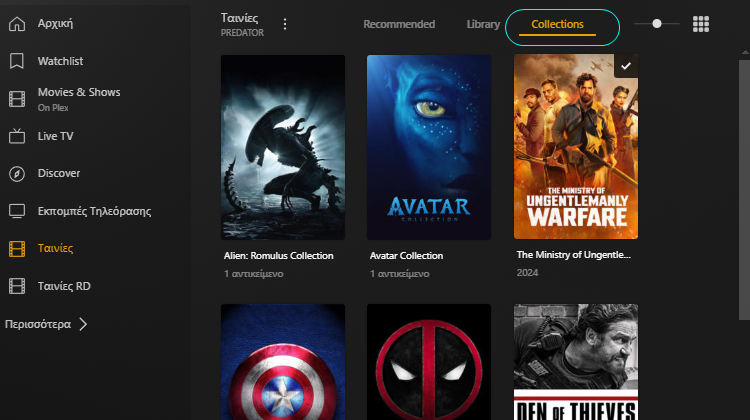The width and height of the screenshot is (750, 420).
Task: Click the Ταινίες header title
Action: (239, 18)
